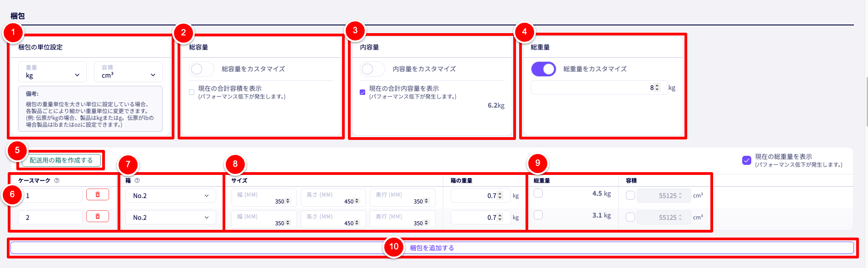Adjust stepper arrows on total weight 8
This screenshot has height=268, width=868.
pyautogui.click(x=657, y=88)
